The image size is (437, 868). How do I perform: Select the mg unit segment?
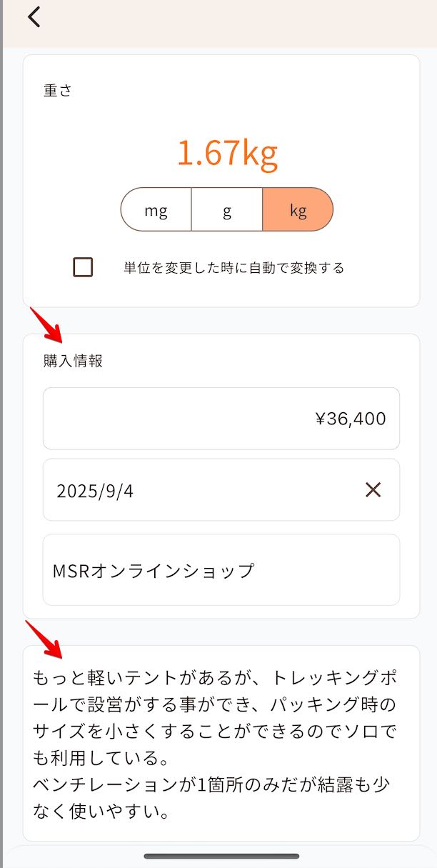156,209
